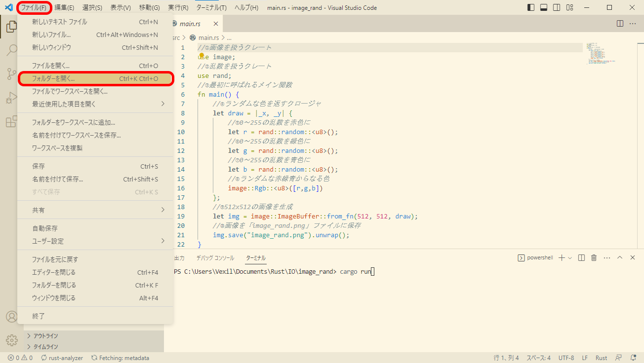Open notifications bell in status bar
Image resolution: width=644 pixels, height=363 pixels.
(x=633, y=358)
